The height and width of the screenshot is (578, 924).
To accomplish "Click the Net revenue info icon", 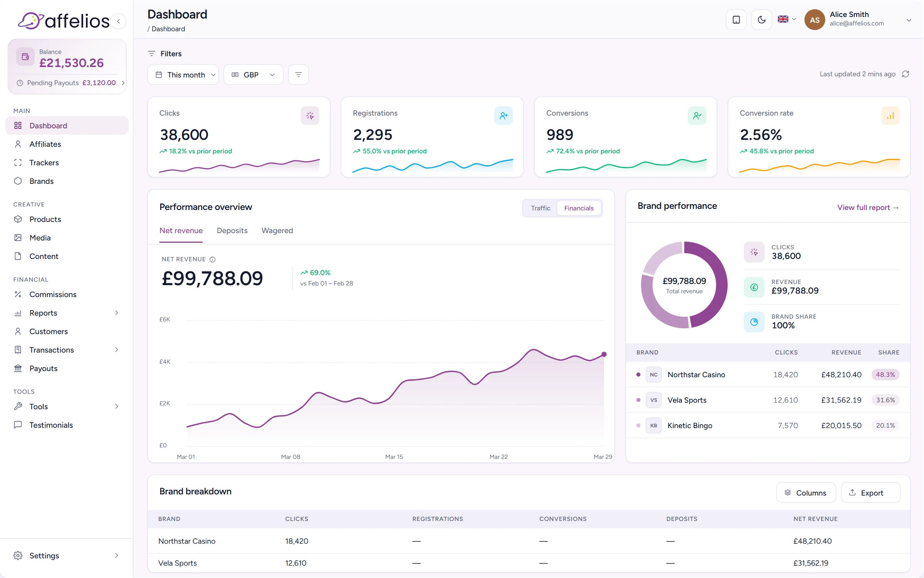I will click(x=213, y=259).
